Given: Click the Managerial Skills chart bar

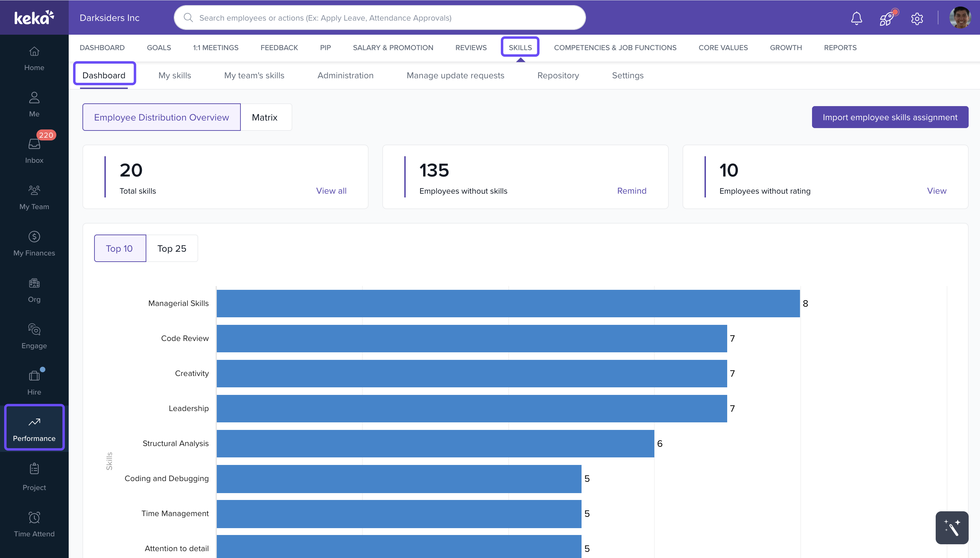Looking at the screenshot, I should tap(508, 303).
